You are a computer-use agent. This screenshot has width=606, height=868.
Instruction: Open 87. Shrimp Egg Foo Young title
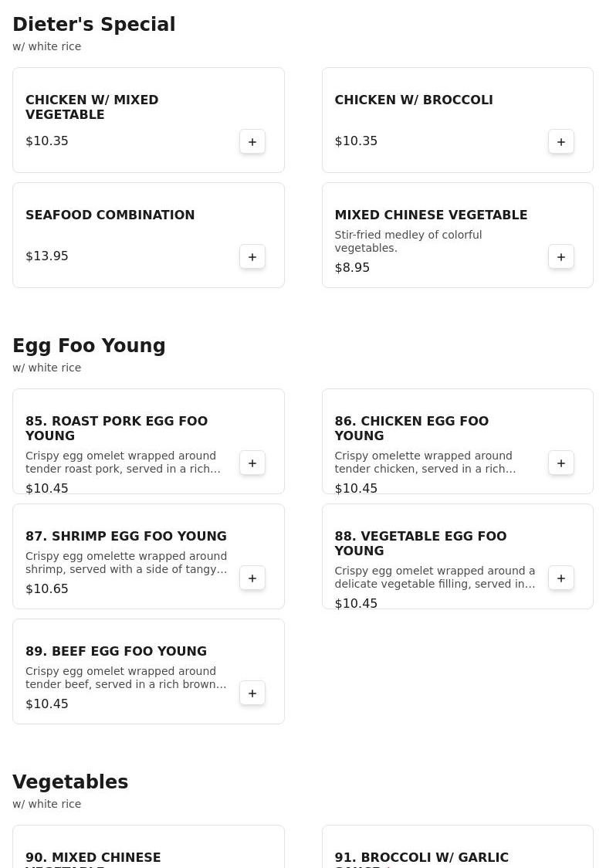[126, 537]
